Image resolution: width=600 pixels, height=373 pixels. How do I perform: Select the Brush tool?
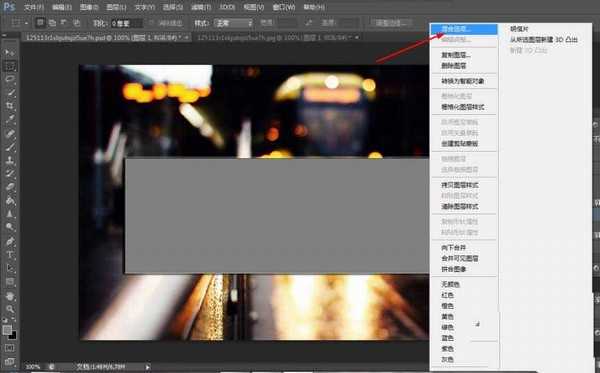click(x=10, y=147)
